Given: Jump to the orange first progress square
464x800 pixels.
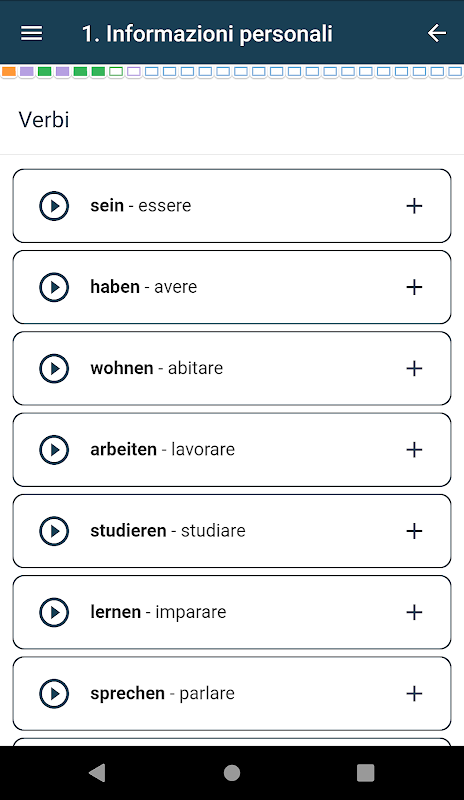Looking at the screenshot, I should point(9,71).
